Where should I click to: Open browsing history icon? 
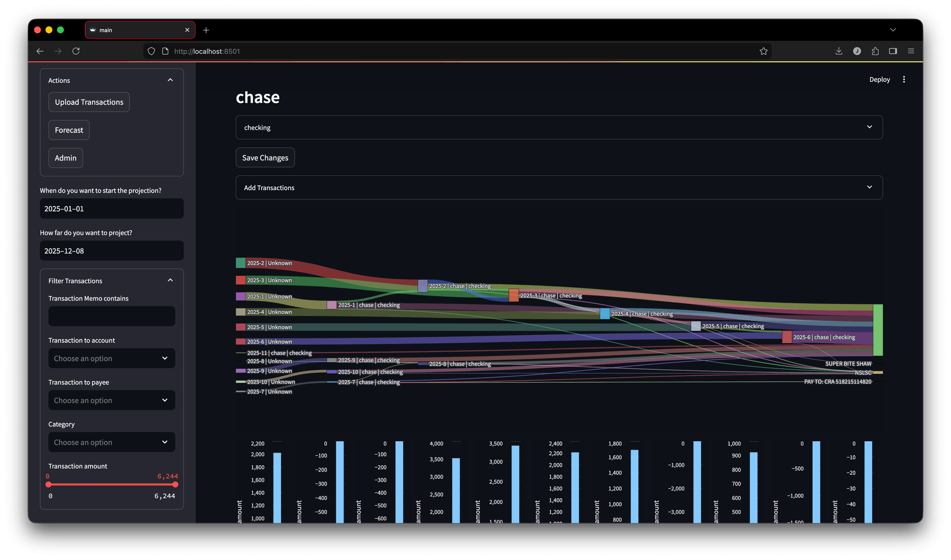point(857,51)
